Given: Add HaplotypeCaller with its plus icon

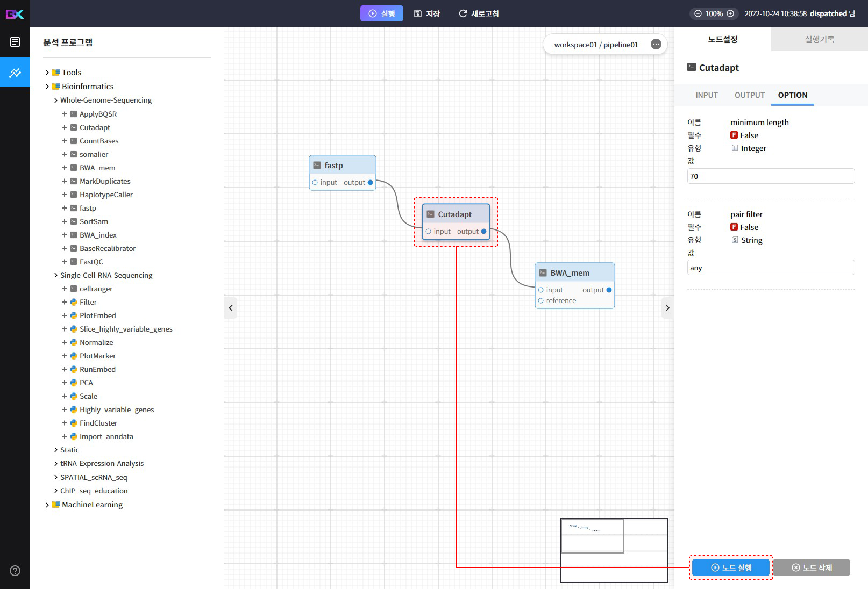Looking at the screenshot, I should click(65, 195).
